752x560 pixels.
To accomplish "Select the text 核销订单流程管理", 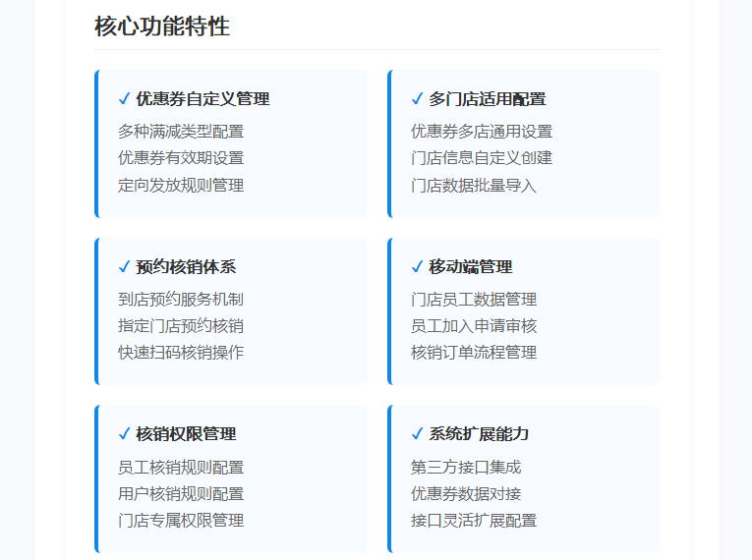I will tap(474, 353).
